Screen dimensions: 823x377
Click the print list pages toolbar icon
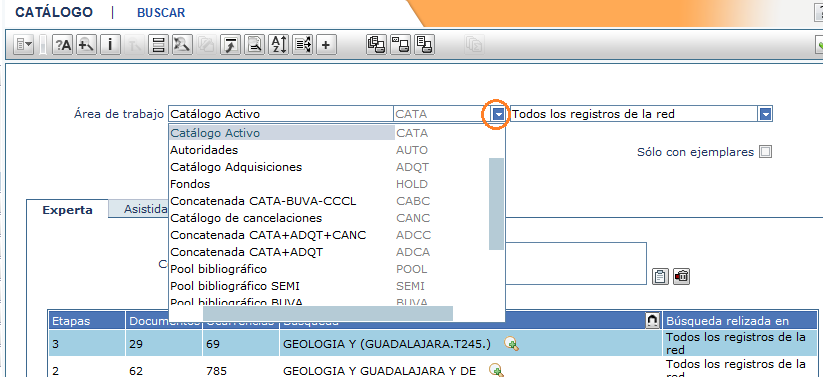point(424,45)
